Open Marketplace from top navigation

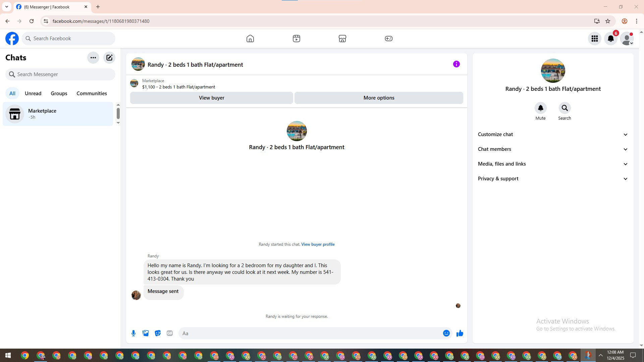(342, 39)
